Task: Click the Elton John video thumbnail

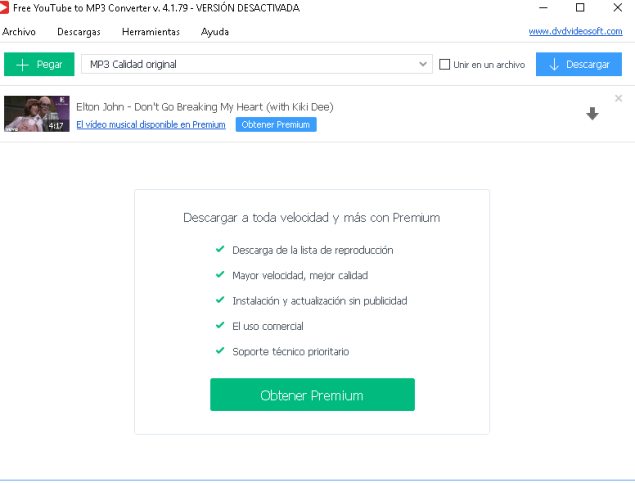Action: click(x=36, y=114)
